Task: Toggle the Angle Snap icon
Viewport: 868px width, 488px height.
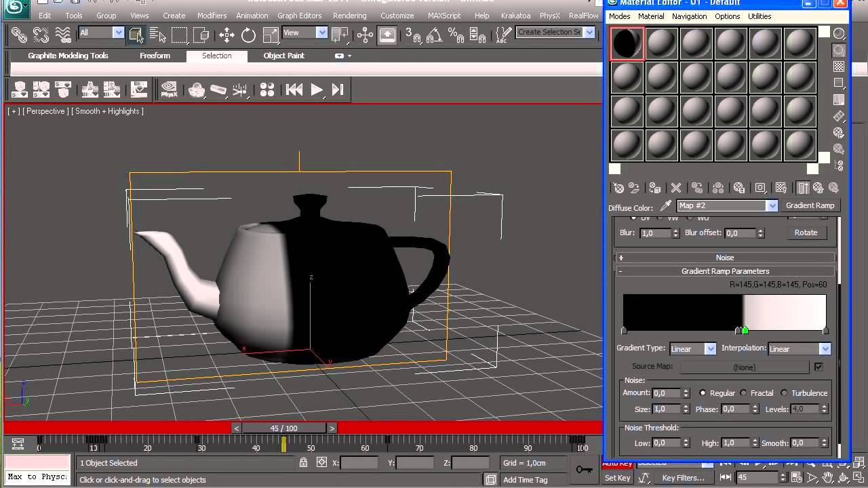Action: 434,35
